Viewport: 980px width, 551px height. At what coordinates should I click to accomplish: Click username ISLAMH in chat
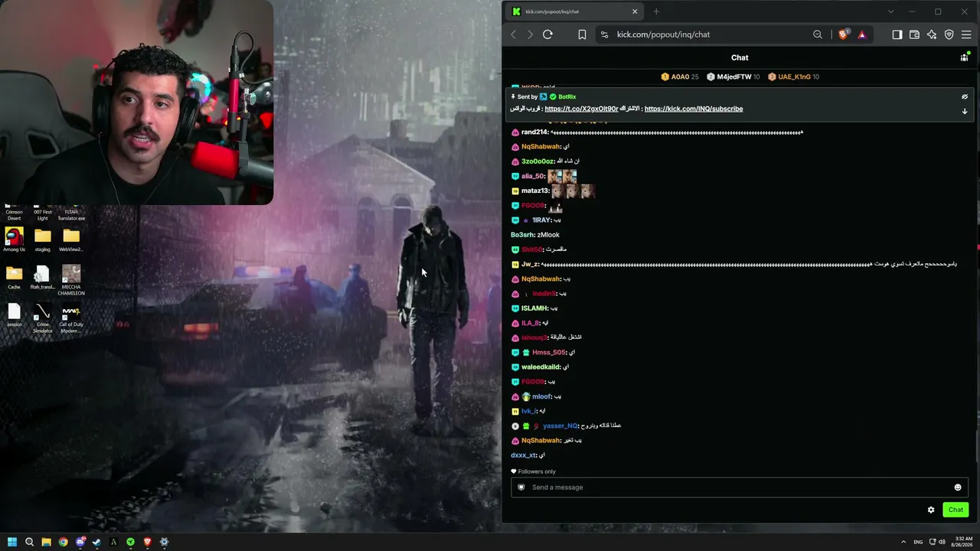(x=534, y=308)
